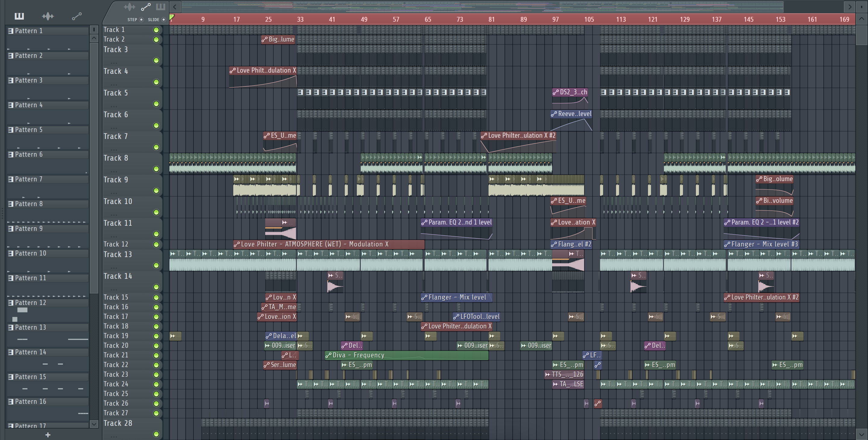Jump to bar 145 on the timeline
The image size is (868, 440).
[x=749, y=19]
